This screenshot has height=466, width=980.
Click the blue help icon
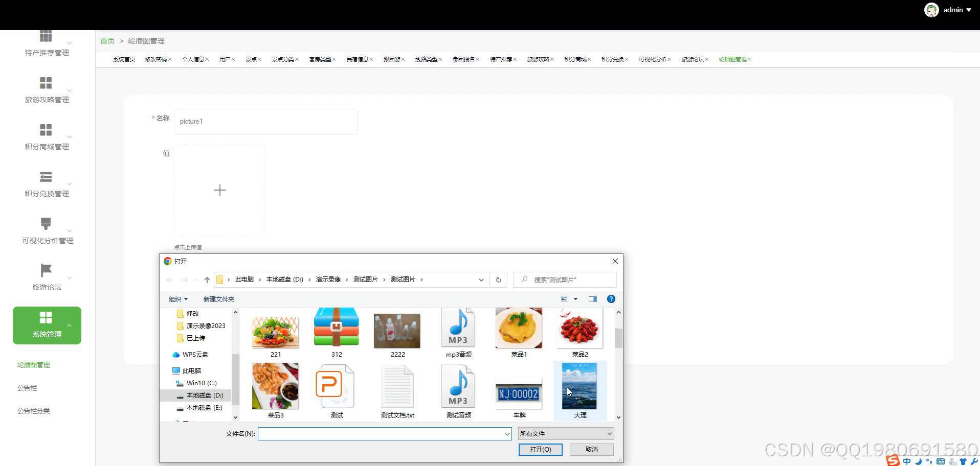tap(611, 299)
